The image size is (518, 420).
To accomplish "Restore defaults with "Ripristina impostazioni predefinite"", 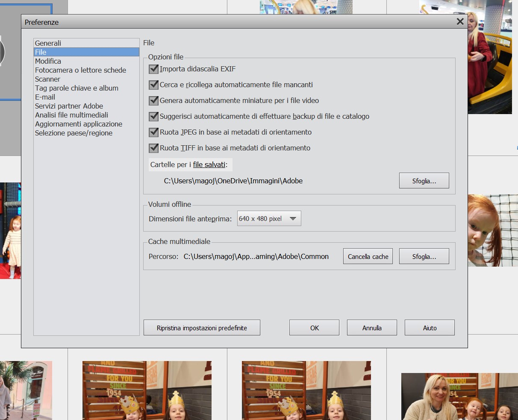I will [x=202, y=327].
